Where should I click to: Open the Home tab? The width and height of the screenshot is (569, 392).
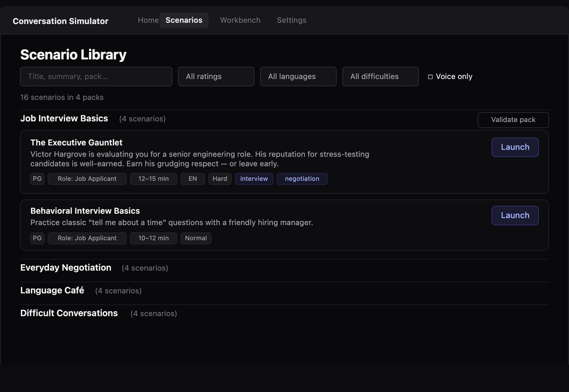(148, 20)
